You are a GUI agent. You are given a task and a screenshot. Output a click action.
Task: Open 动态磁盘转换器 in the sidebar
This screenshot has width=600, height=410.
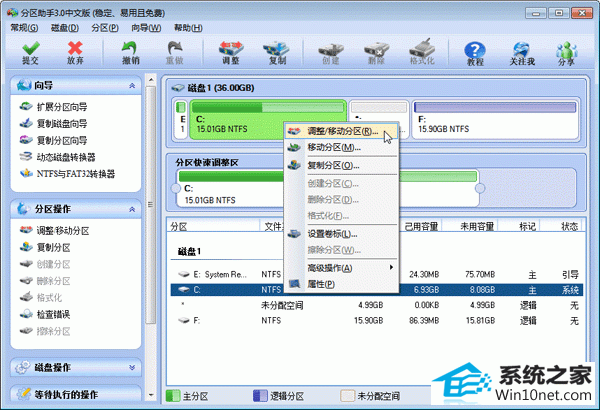click(57, 157)
